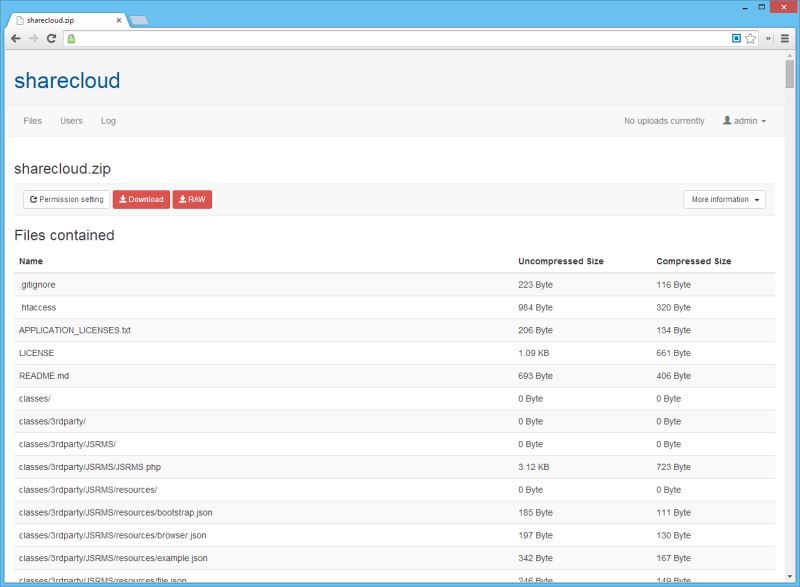The image size is (800, 587).
Task: Show hidden extensions via the chevron icon
Action: click(768, 38)
